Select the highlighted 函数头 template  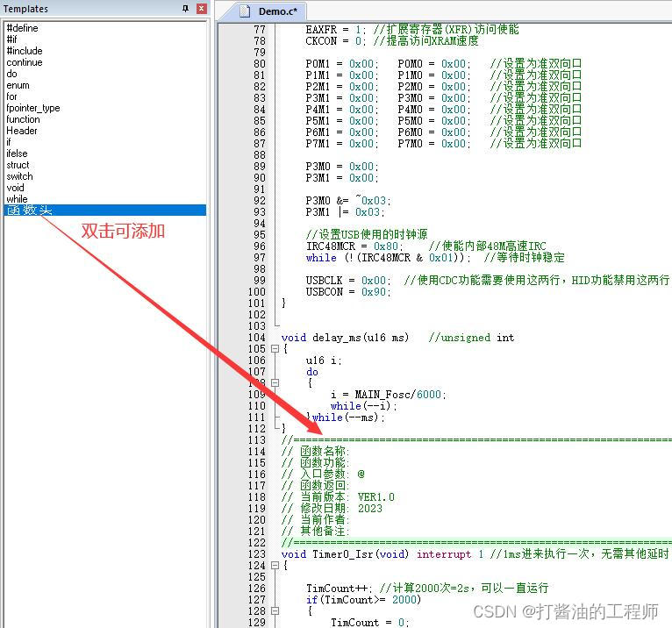[105, 211]
